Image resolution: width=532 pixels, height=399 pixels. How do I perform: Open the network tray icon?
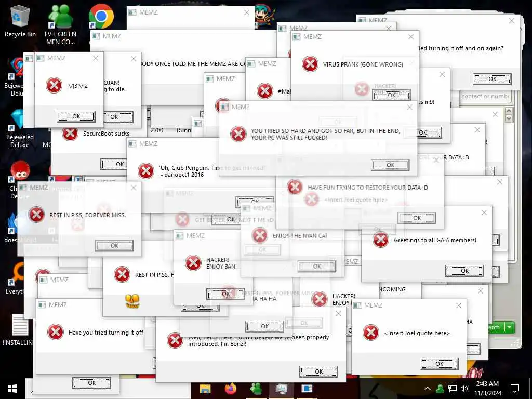(453, 389)
